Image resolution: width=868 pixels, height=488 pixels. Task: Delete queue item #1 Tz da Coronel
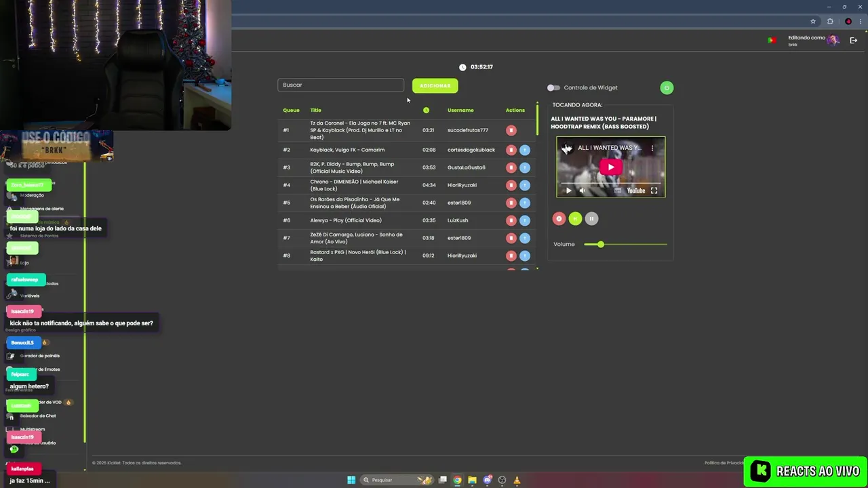point(511,130)
